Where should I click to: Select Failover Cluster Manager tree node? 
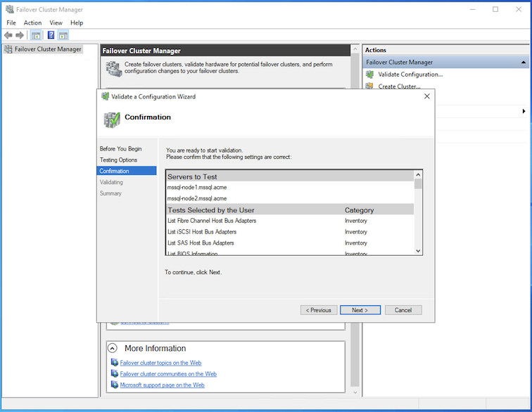point(48,49)
